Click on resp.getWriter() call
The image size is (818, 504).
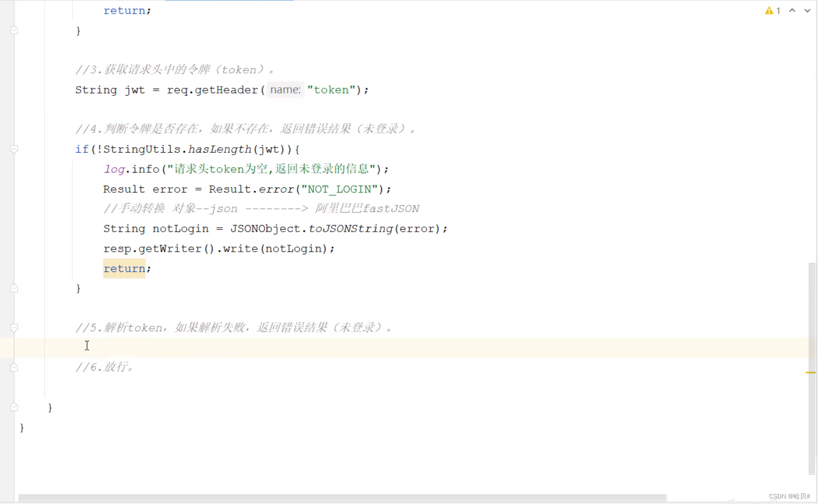pyautogui.click(x=160, y=249)
